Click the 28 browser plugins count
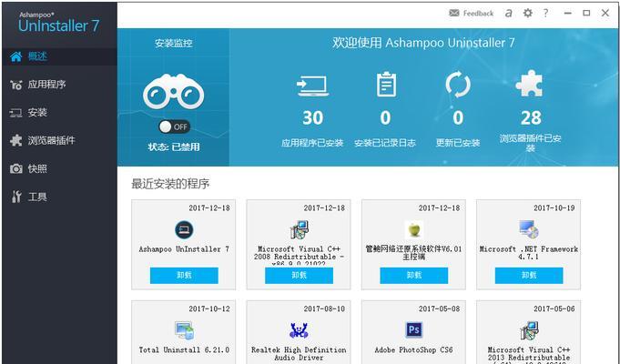This screenshot has width=620, height=364. (531, 117)
